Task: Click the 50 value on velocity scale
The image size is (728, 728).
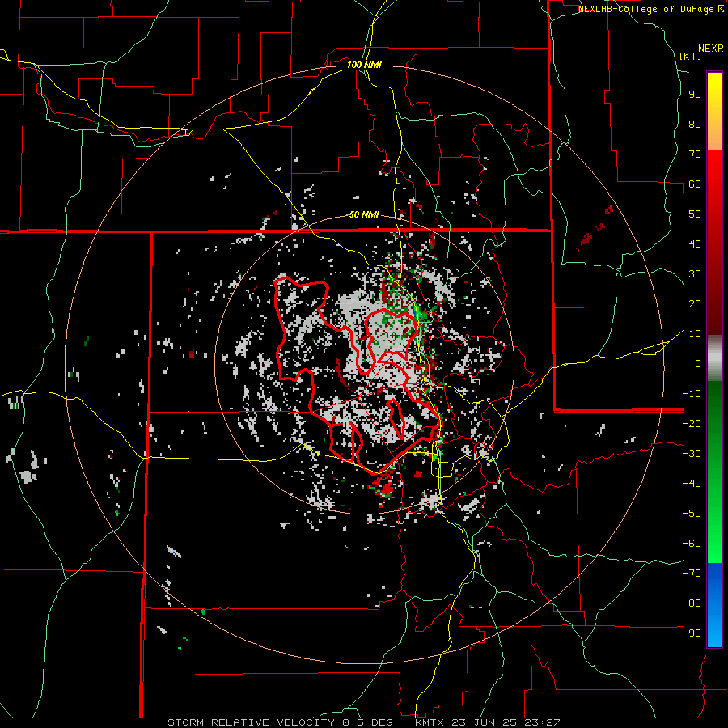Action: (695, 214)
